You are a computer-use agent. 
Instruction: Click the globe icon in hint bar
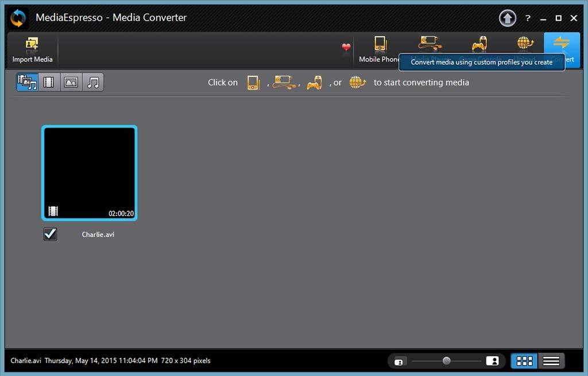(x=357, y=82)
